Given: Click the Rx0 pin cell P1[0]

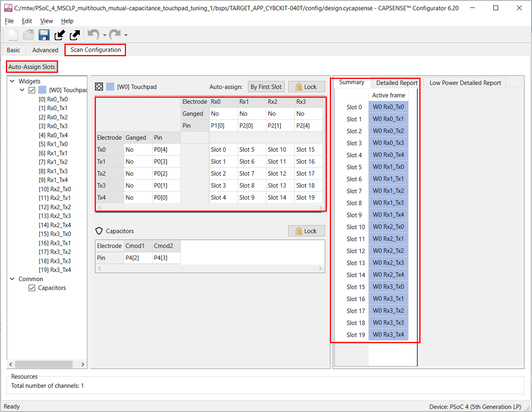Looking at the screenshot, I should click(223, 126).
